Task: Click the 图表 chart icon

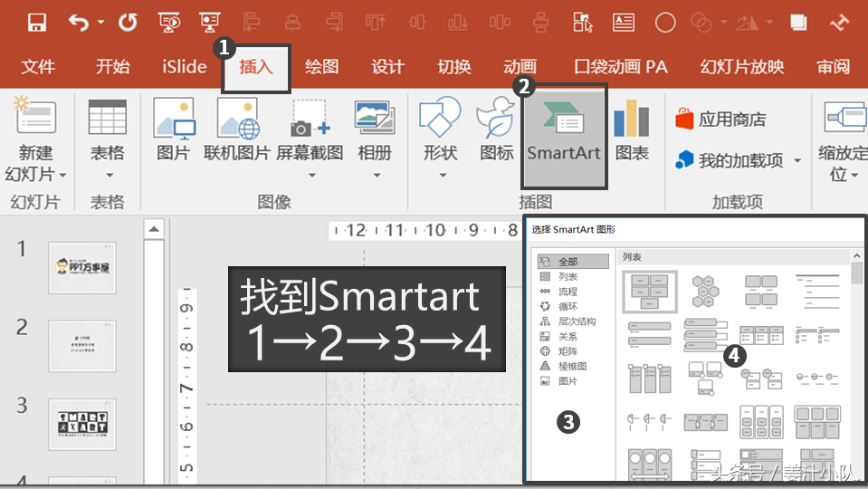Action: [631, 118]
